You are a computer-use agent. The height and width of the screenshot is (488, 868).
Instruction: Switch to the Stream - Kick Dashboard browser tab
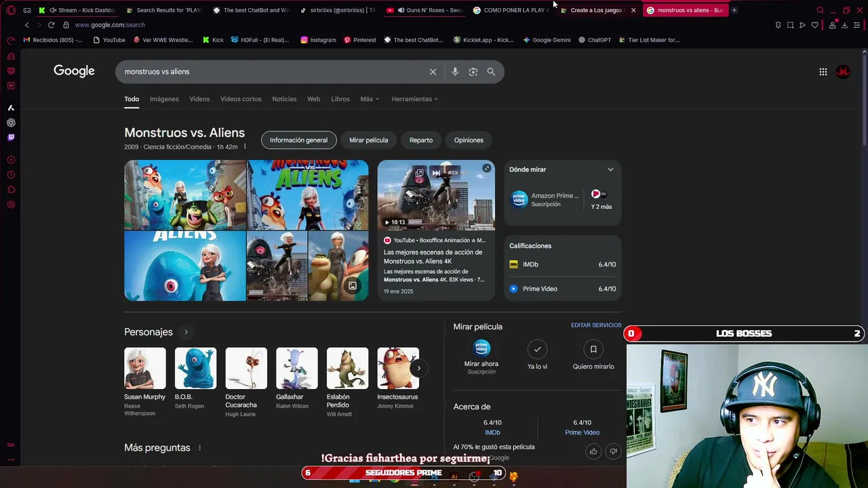(x=78, y=10)
